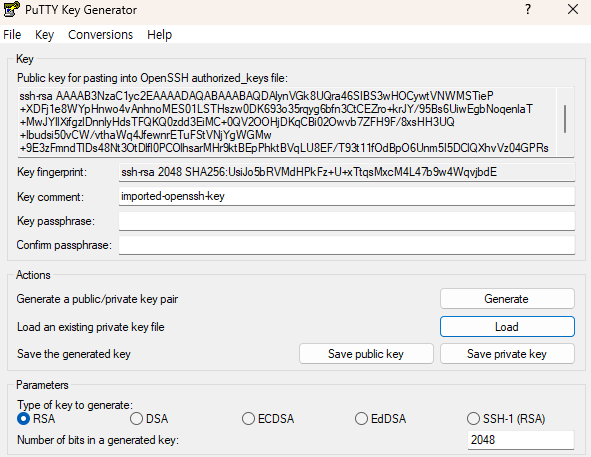Click the Generate button
The image size is (591, 457).
(507, 299)
